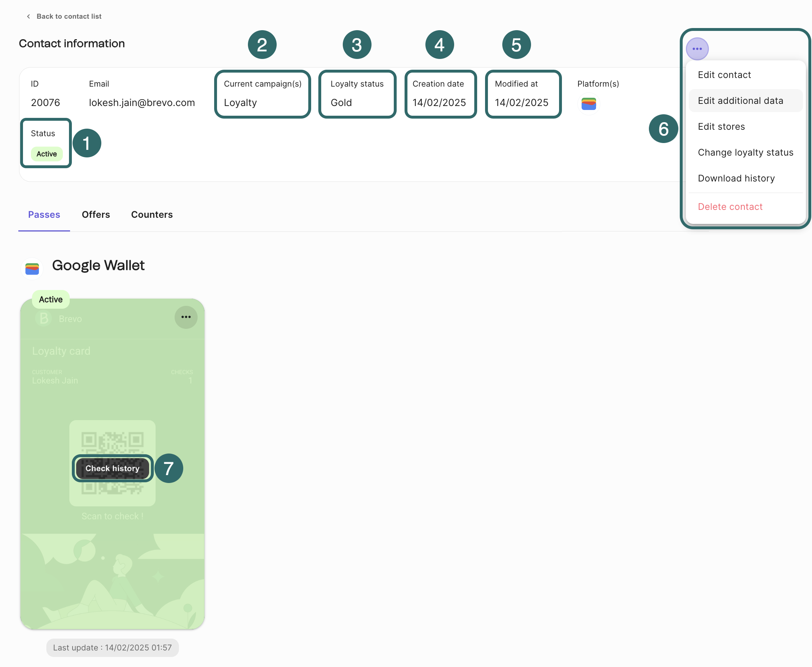Click Download history in the menu

pos(736,178)
